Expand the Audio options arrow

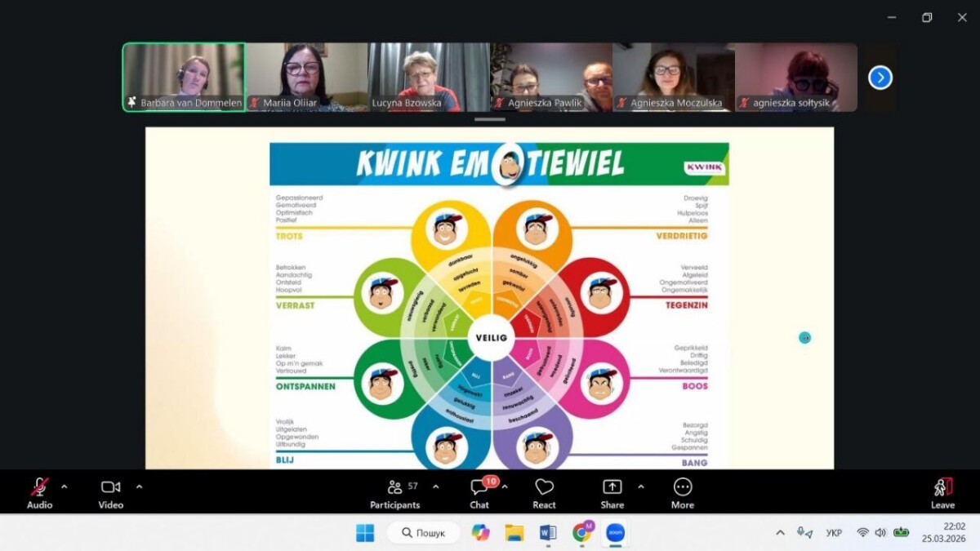tap(65, 487)
